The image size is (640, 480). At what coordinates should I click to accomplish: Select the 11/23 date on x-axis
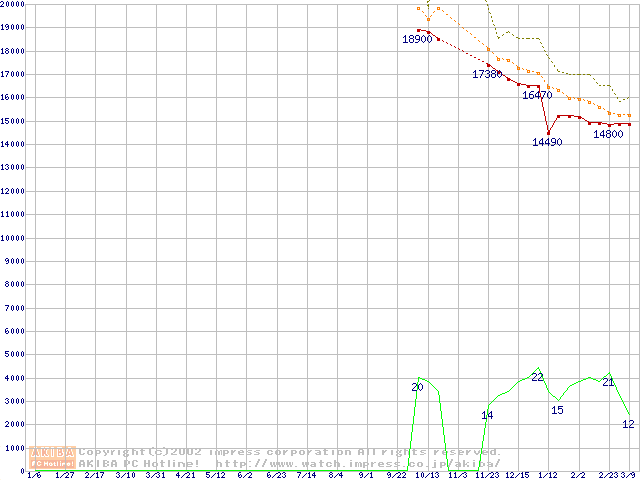(x=488, y=475)
